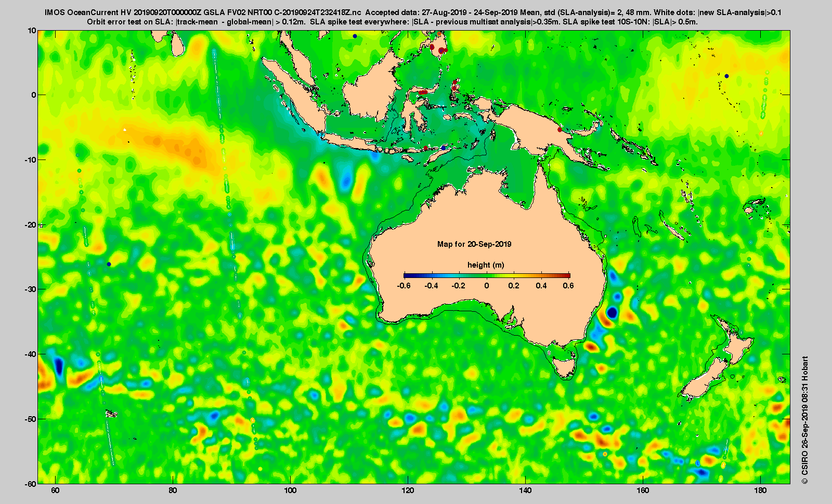Click the '180' longitude axis label
832x504 pixels.
coord(761,491)
